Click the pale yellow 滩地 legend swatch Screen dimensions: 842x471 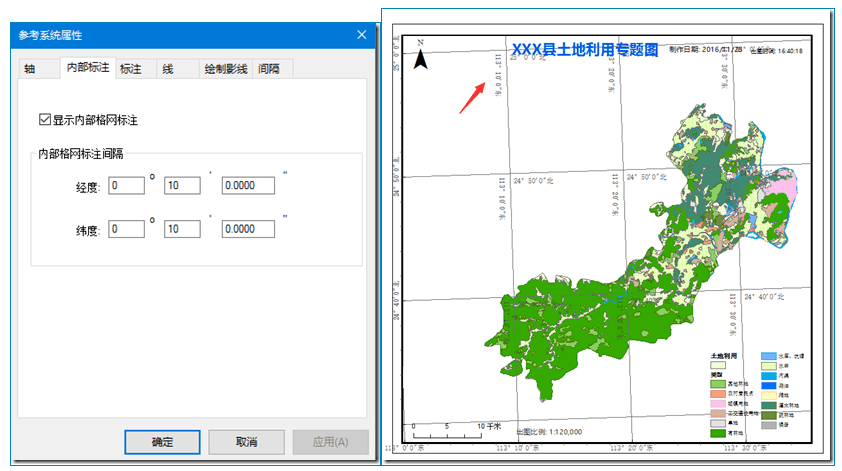(768, 395)
